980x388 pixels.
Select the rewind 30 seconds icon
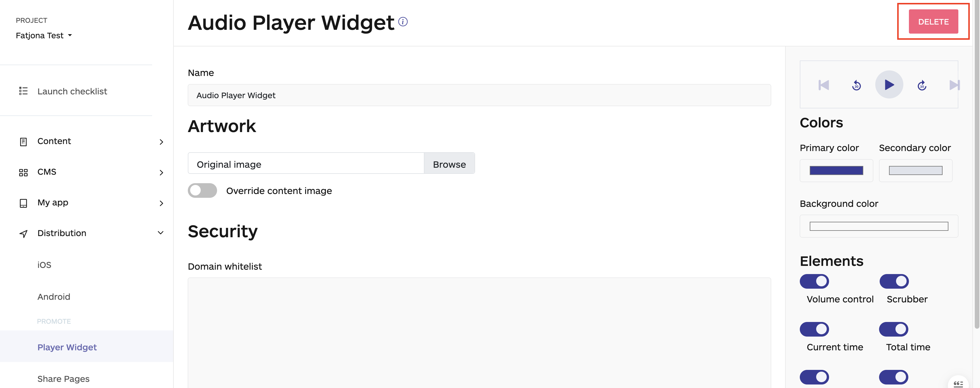point(856,85)
